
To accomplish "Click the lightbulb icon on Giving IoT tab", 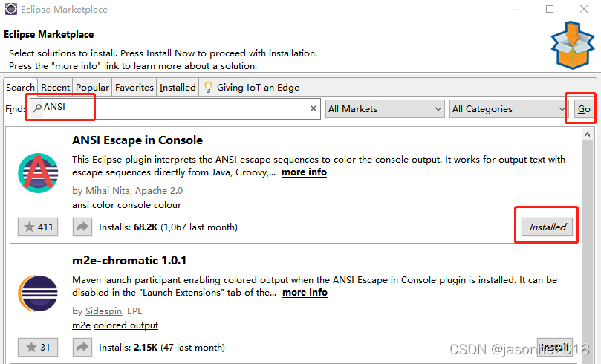I will point(208,87).
